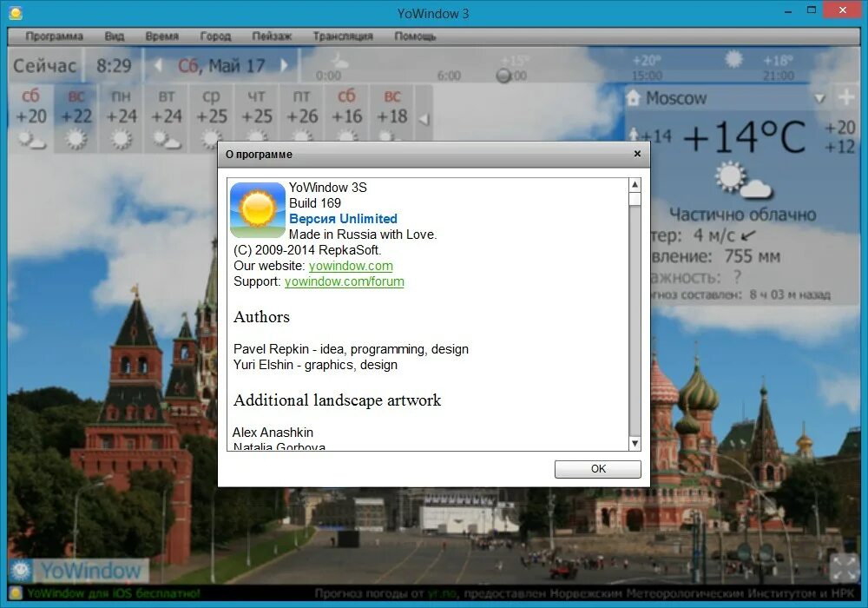Screen dimensions: 868x608
Task: Click the Сб, Май 17 date label
Action: click(221, 66)
